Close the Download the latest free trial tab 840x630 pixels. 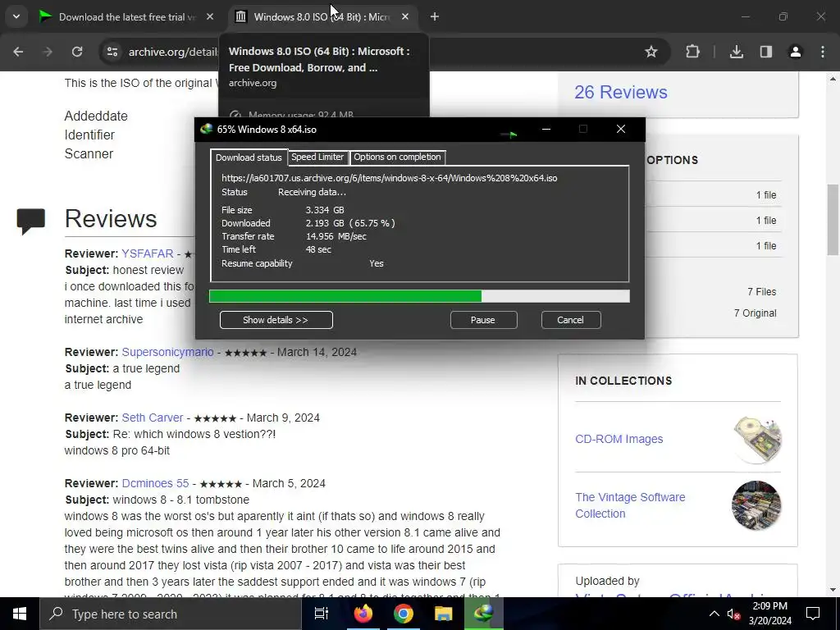210,16
